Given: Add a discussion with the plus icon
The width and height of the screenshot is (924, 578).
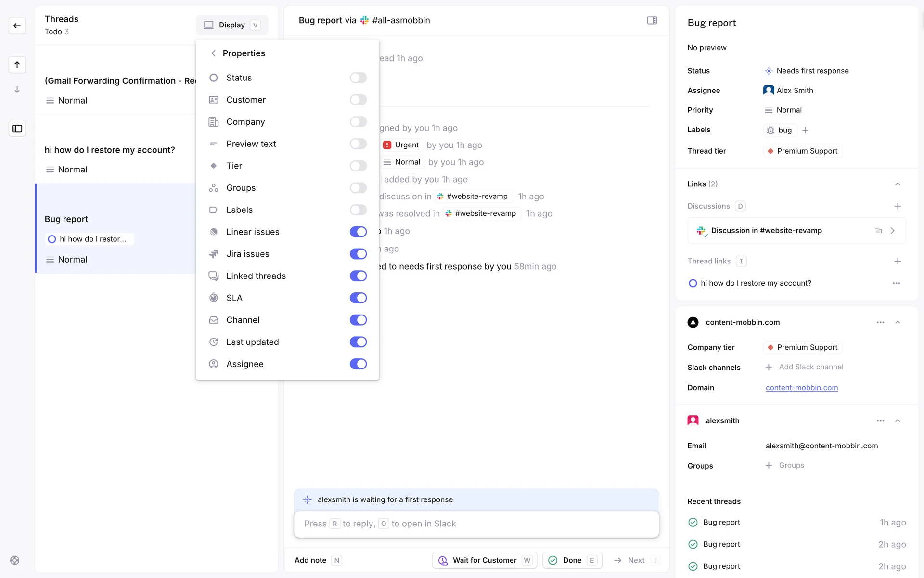Looking at the screenshot, I should (897, 206).
